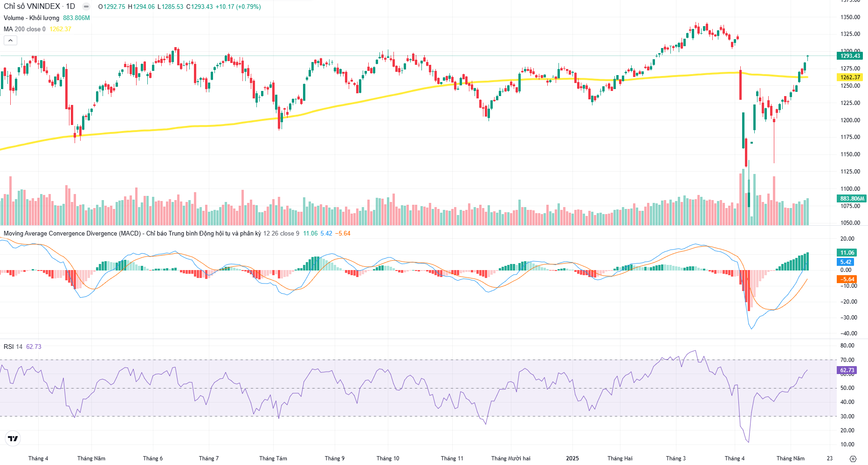Click the Tháng 6 time axis label
The width and height of the screenshot is (868, 465).
pos(153,458)
